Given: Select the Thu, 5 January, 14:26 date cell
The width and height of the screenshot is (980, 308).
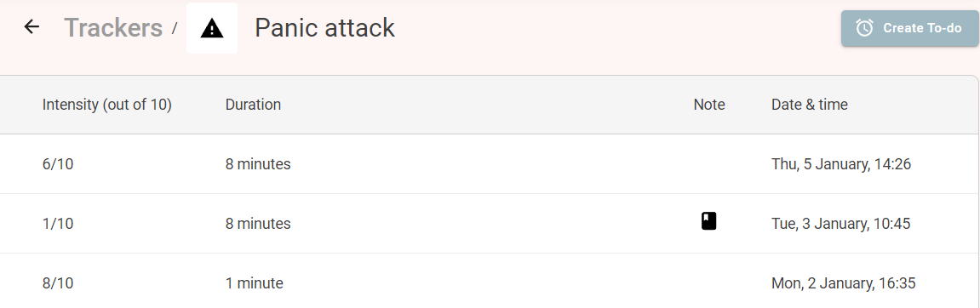Looking at the screenshot, I should click(841, 164).
